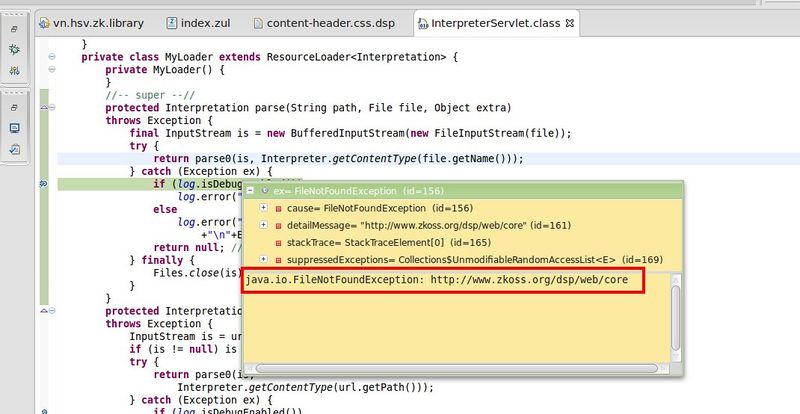This screenshot has width=800, height=414.
Task: Switch to the index.zul tab
Action: (201, 22)
